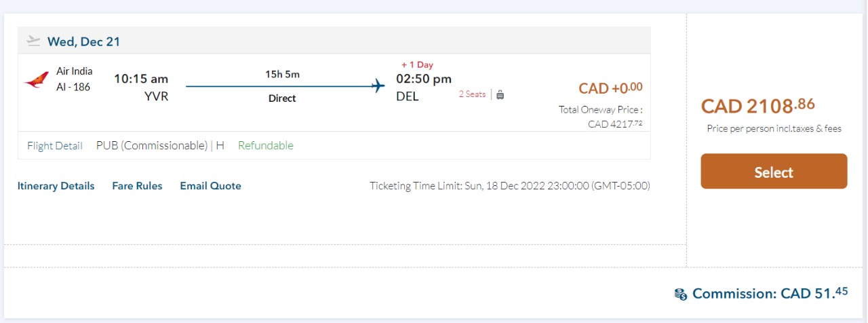
Task: Click the AI - 186 flight number
Action: (73, 87)
